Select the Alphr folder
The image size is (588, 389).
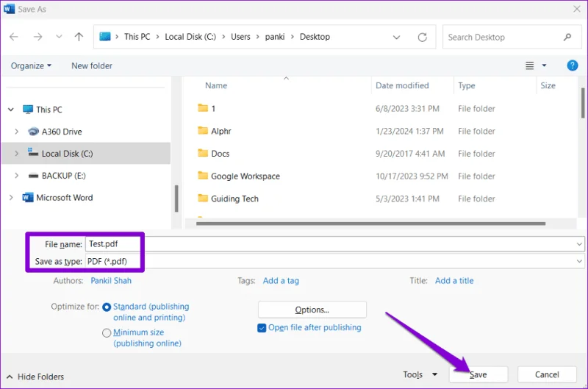(x=221, y=132)
